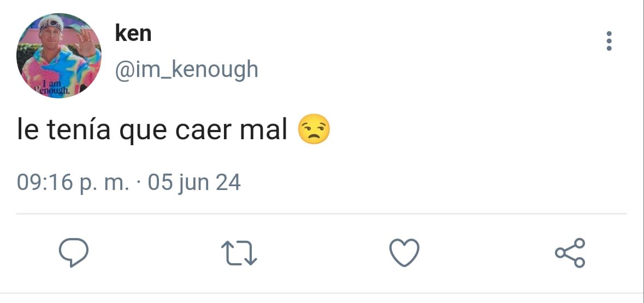Open the @im_kenough handle link
The image size is (644, 303).
[x=186, y=70]
